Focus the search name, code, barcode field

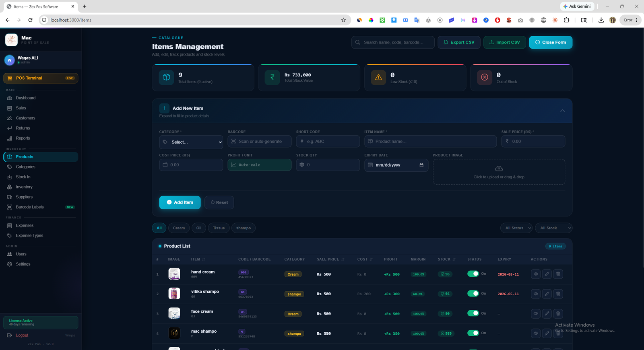(x=393, y=42)
